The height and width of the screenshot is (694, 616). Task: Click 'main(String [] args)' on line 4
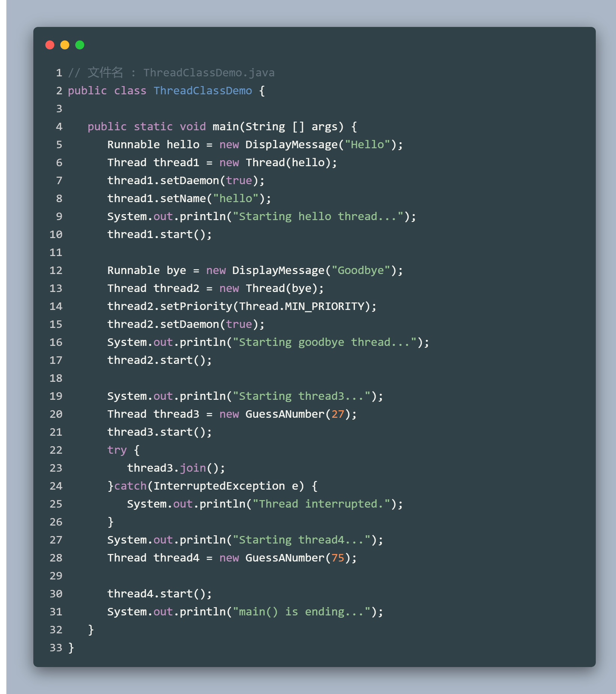278,127
